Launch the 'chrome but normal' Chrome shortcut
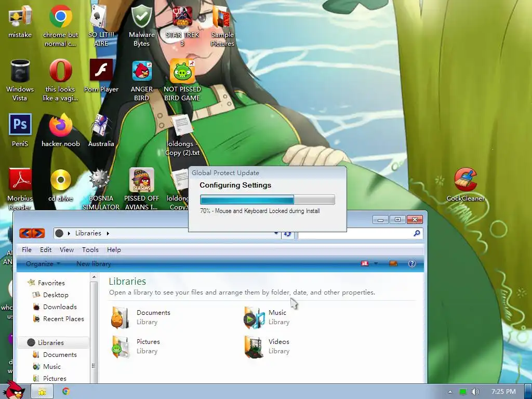This screenshot has height=399, width=532. (60, 25)
